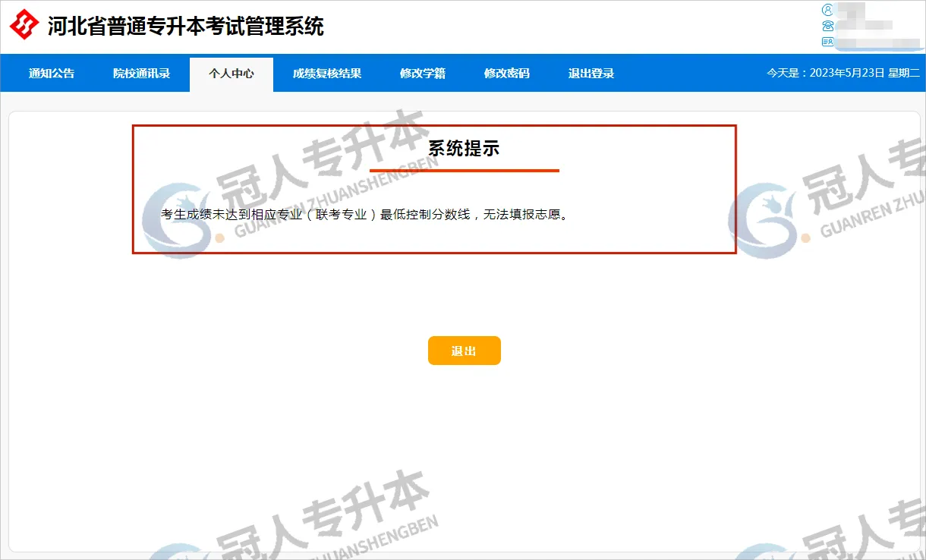926x560 pixels.
Task: Click the 河北省普通专升本考试管理系统 title
Action: pyautogui.click(x=186, y=27)
